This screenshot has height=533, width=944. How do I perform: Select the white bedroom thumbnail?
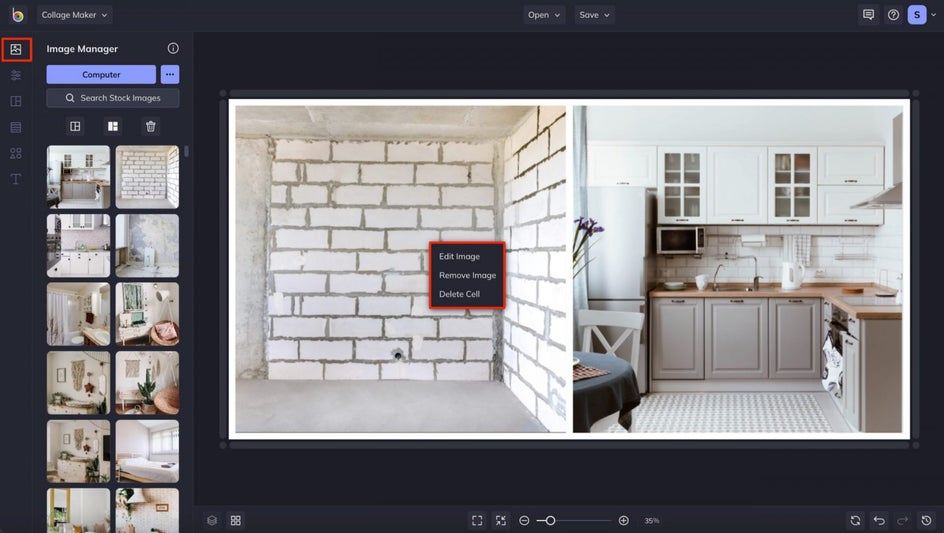click(147, 451)
